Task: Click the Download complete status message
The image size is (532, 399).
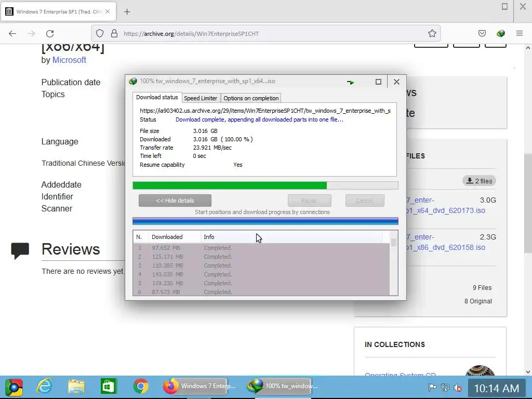Action: click(x=259, y=119)
